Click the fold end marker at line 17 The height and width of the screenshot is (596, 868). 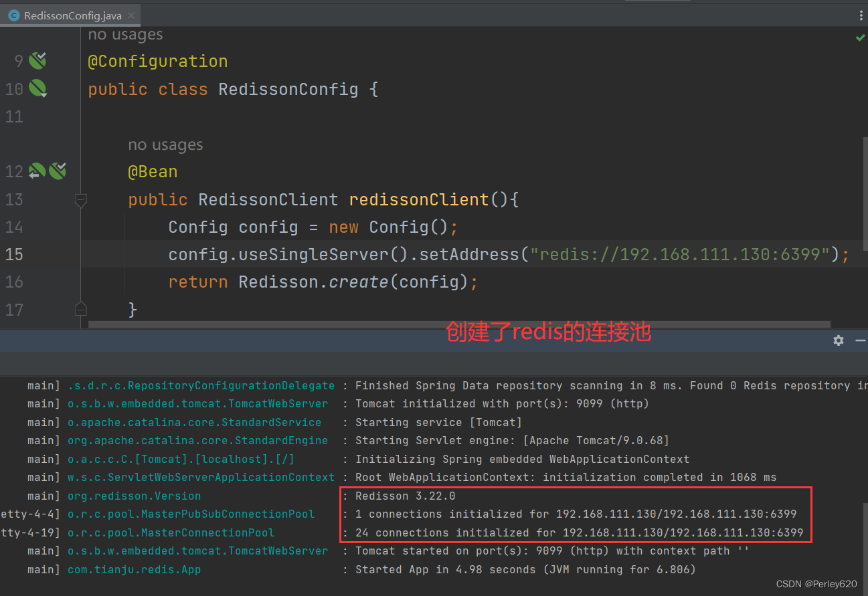[81, 309]
